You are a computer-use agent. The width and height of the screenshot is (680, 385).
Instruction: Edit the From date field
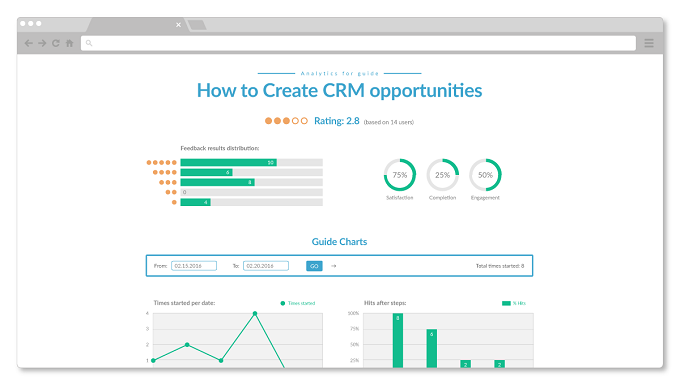[194, 266]
